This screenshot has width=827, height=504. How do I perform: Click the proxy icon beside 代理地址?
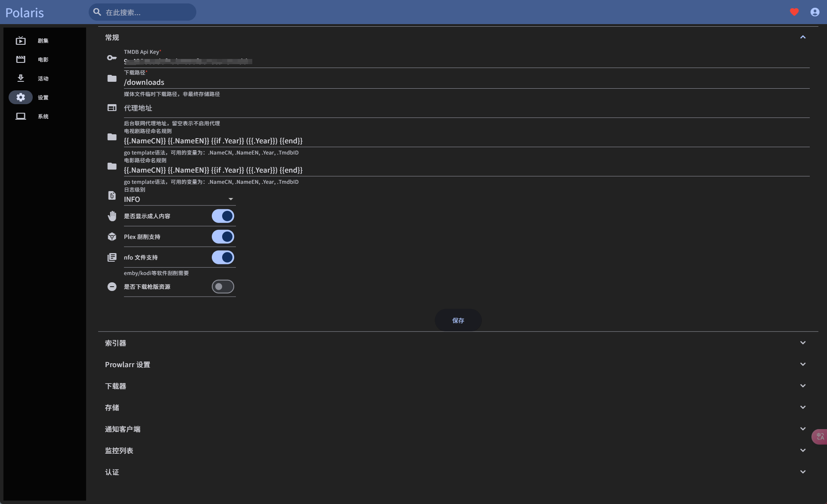point(112,108)
